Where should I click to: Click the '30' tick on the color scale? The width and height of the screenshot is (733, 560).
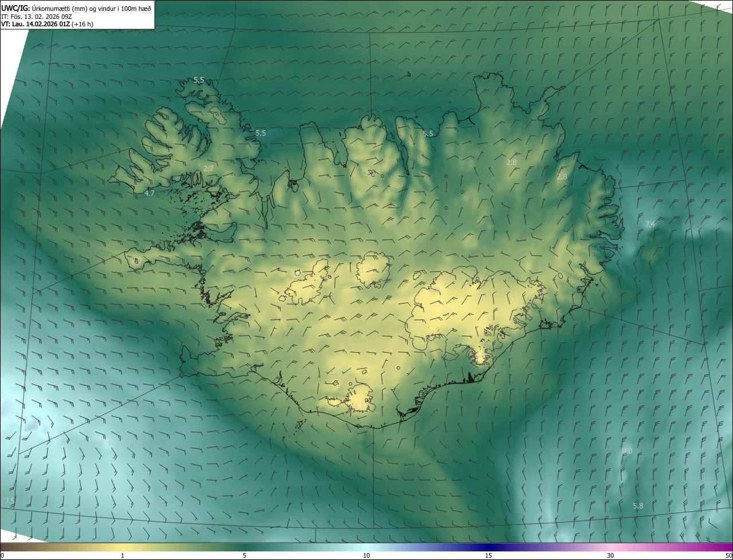tap(610, 555)
